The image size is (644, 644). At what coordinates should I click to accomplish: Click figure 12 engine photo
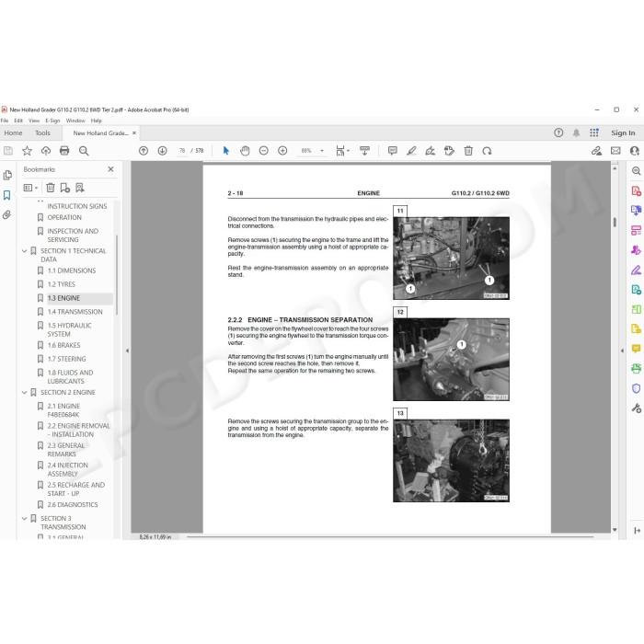click(451, 360)
